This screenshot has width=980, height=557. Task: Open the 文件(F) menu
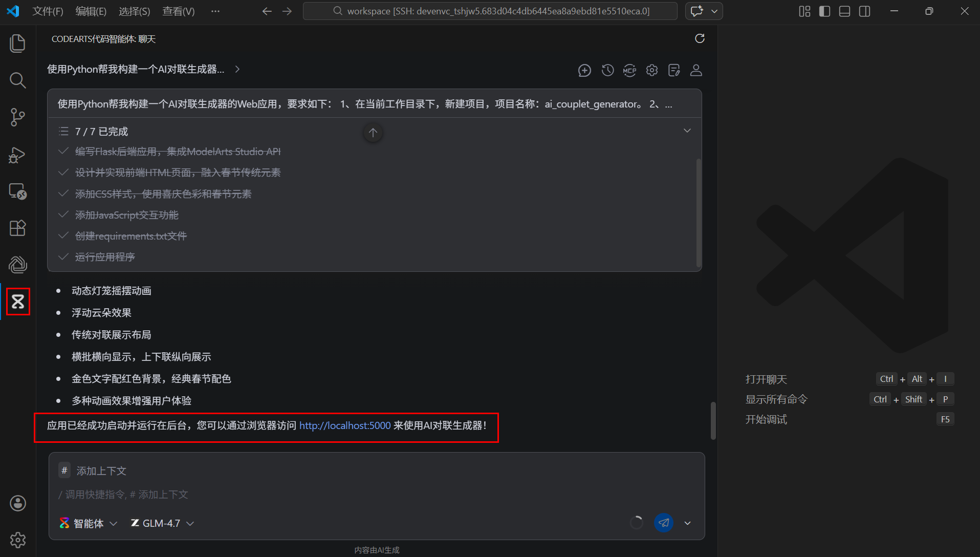(x=48, y=11)
